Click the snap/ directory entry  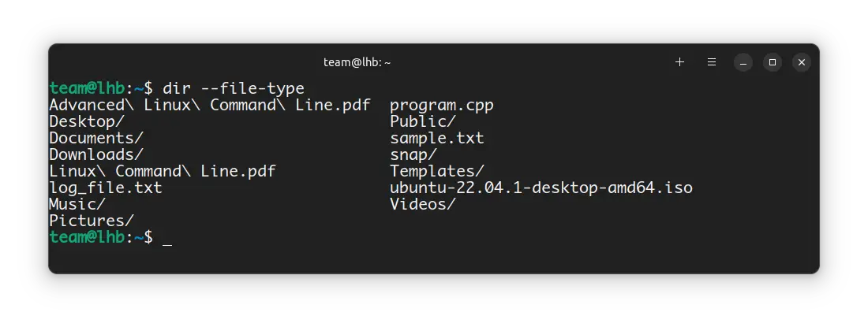(413, 154)
